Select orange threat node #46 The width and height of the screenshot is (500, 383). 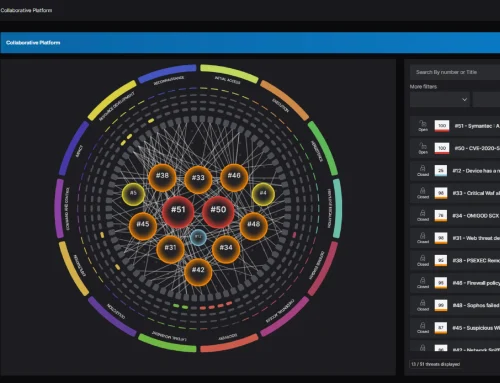click(234, 177)
